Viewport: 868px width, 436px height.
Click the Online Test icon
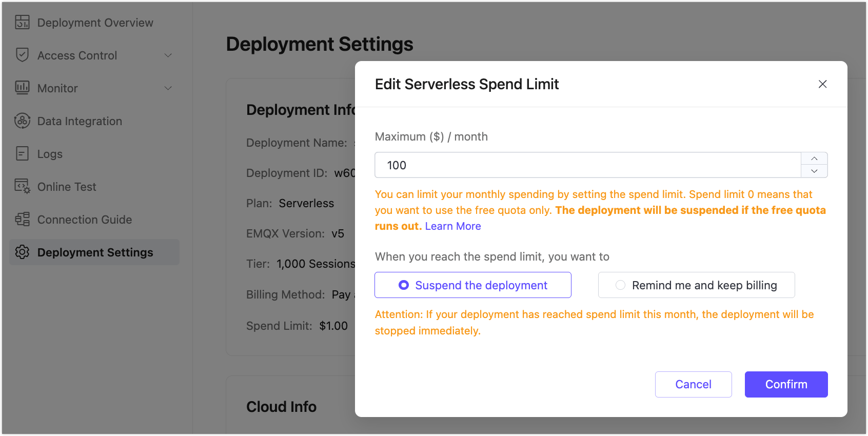click(x=22, y=187)
